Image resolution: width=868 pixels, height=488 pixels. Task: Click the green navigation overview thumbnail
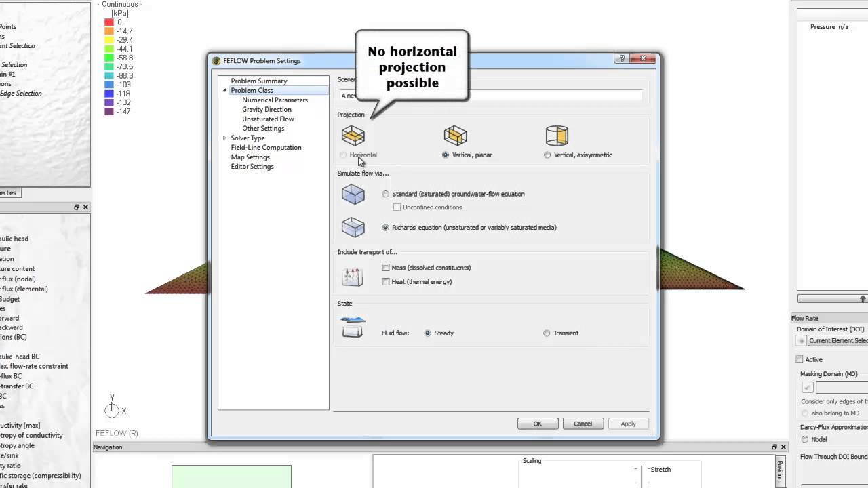(231, 476)
